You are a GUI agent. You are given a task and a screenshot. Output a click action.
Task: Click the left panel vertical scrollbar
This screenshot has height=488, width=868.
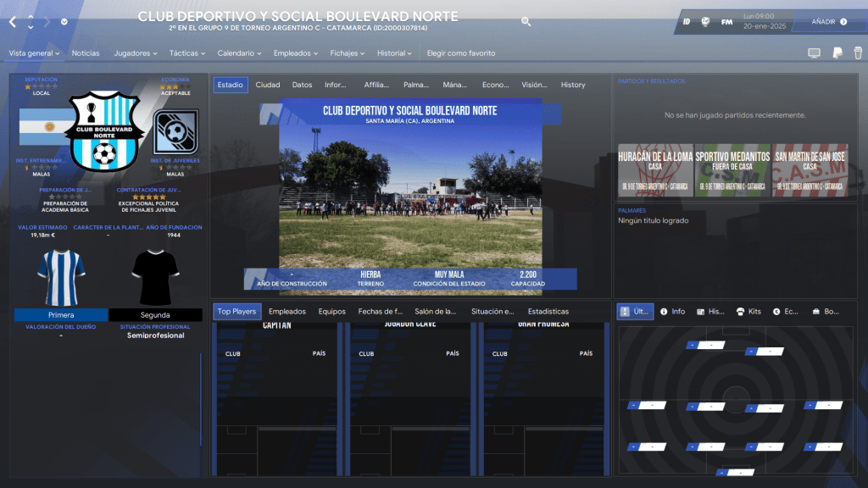[x=201, y=398]
